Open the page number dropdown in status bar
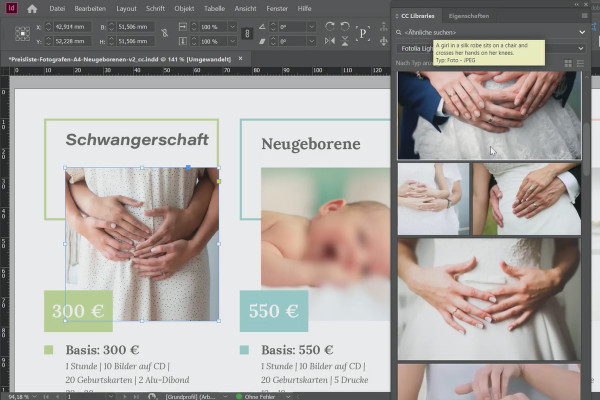This screenshot has width=600, height=400. click(x=111, y=397)
